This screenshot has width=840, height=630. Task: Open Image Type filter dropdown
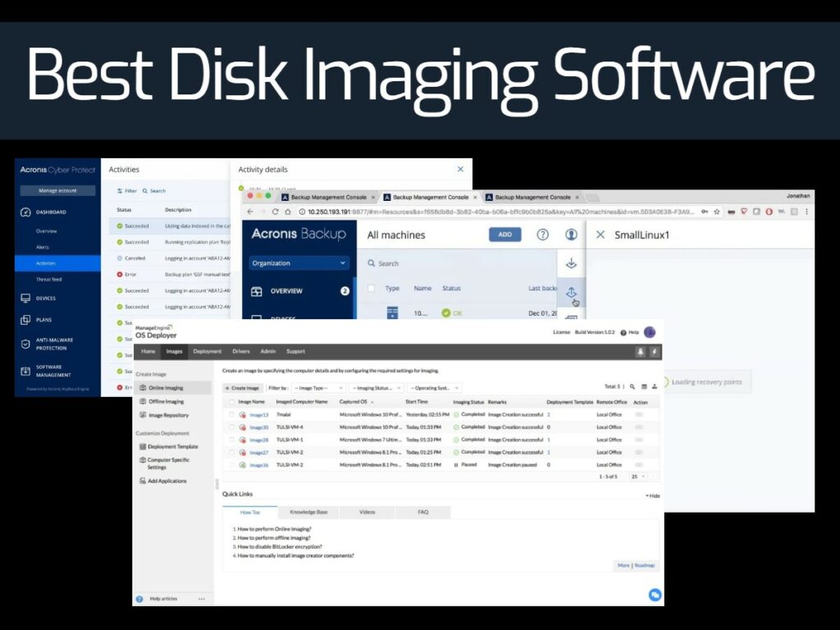tap(318, 388)
